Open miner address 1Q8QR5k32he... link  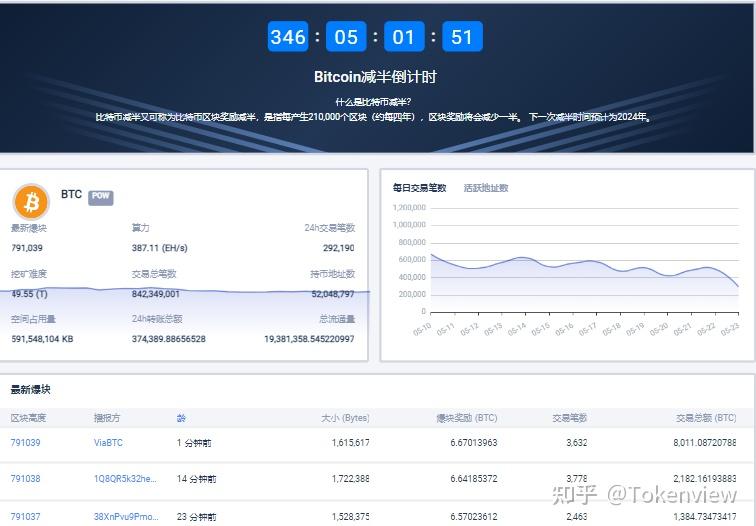pos(125,479)
